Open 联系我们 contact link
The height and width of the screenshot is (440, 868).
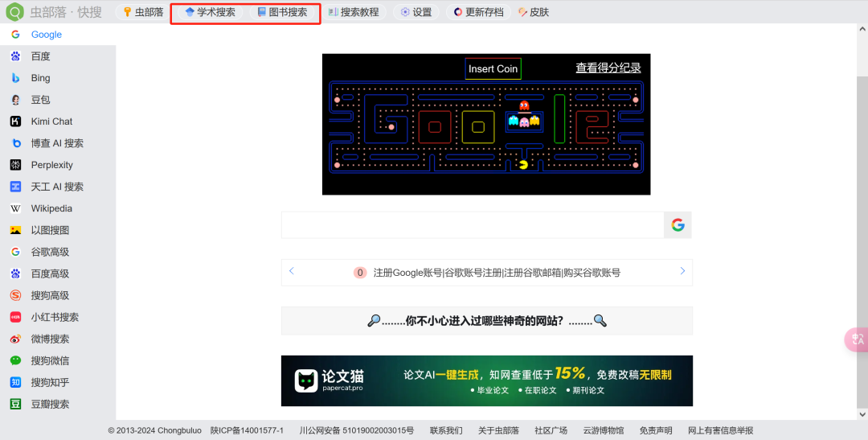(x=446, y=430)
